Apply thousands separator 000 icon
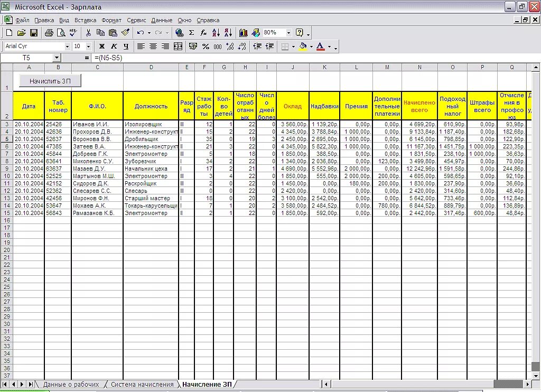This screenshot has height=392, width=541. tap(218, 46)
